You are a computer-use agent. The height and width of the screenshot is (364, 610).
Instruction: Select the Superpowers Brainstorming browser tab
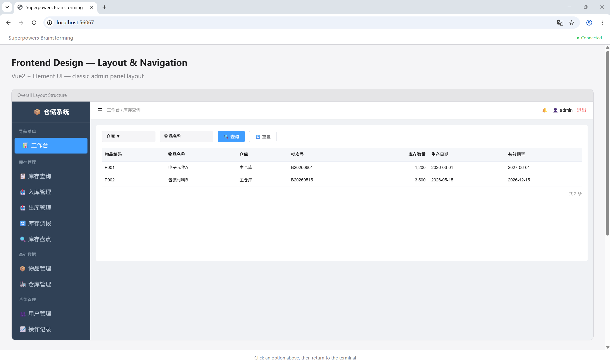click(x=54, y=7)
